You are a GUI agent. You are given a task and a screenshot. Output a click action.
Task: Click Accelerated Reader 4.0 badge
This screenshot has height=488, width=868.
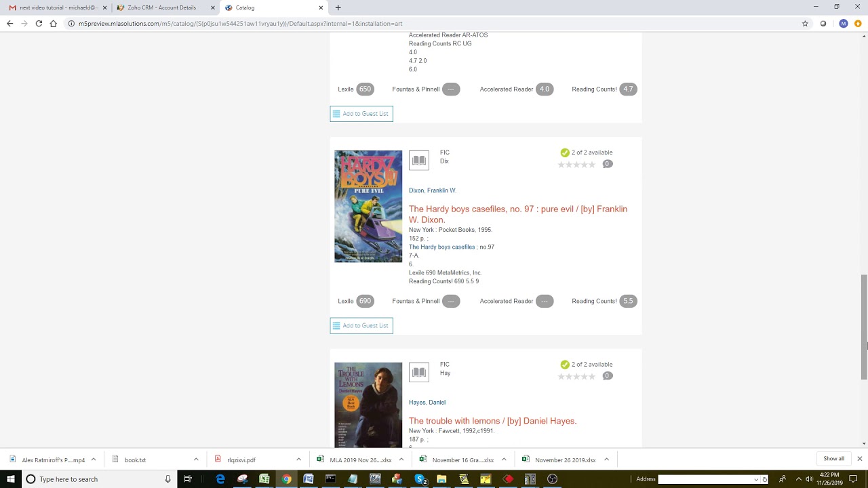coord(545,89)
